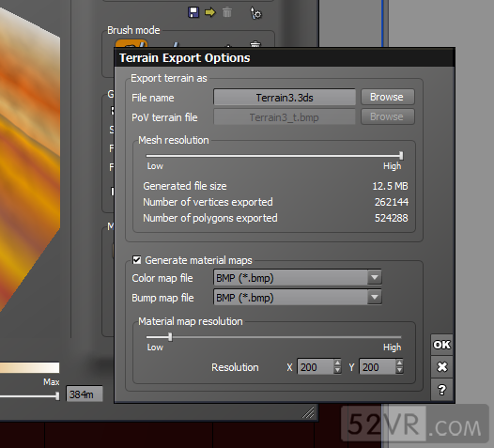Cancel the dialog with the X button
The height and width of the screenshot is (448, 494).
[x=441, y=366]
